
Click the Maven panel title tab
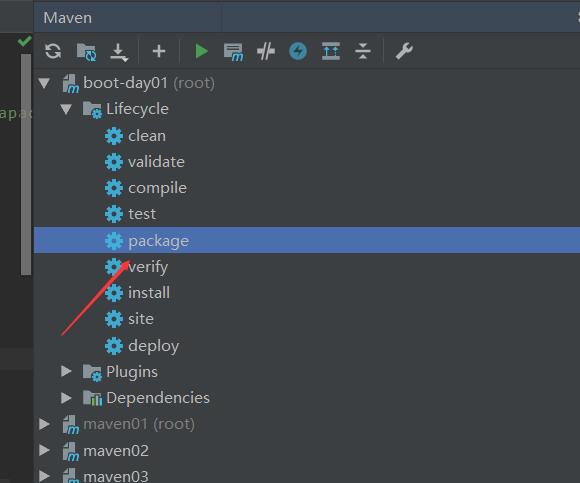click(x=68, y=18)
